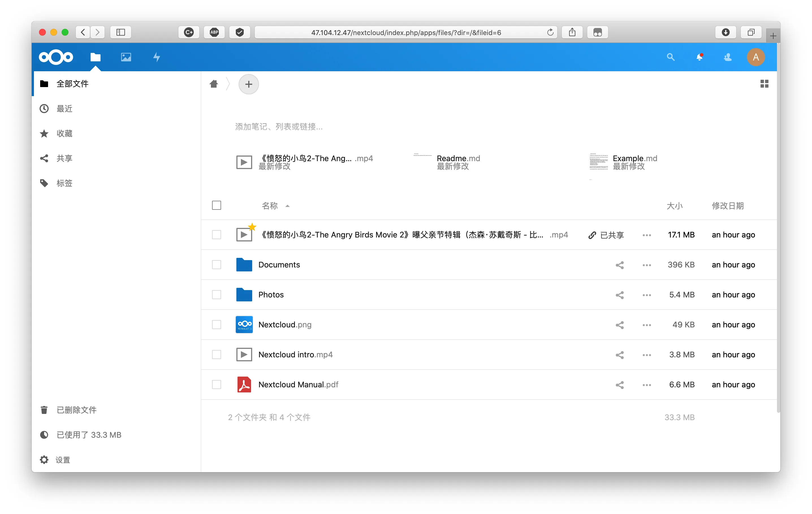Open more actions for Photos
Image resolution: width=812 pixels, height=514 pixels.
click(647, 295)
